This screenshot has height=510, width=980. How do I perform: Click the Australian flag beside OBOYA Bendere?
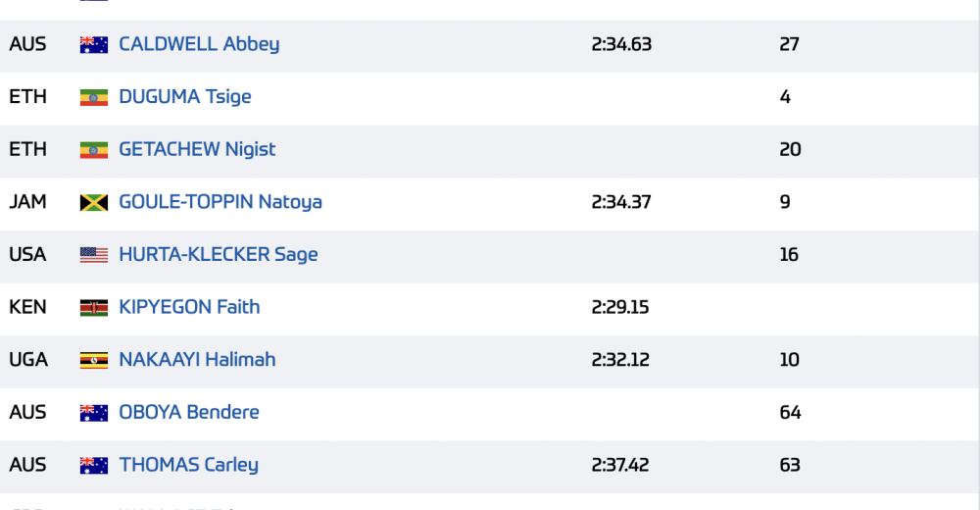point(94,413)
